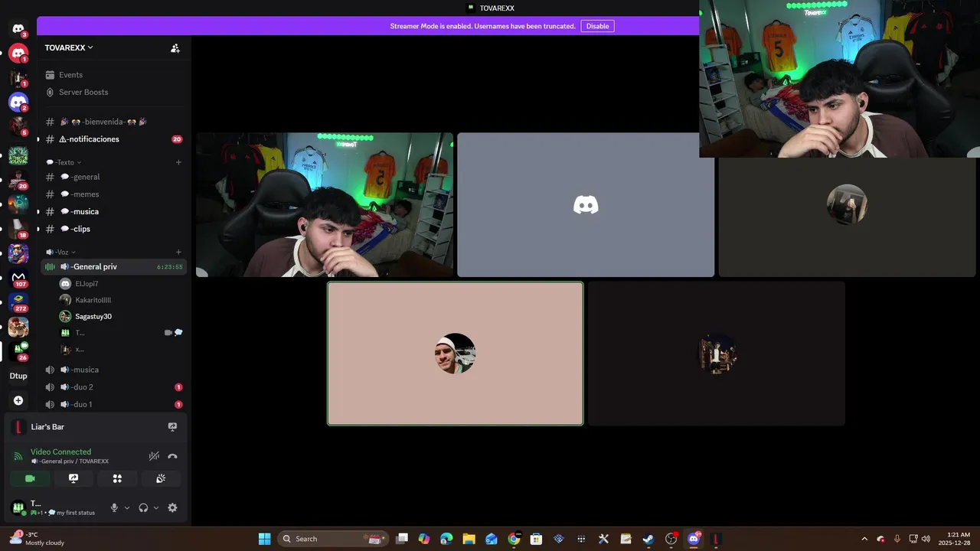The height and width of the screenshot is (551, 980).
Task: Stream Liar's Bar with screen share icon
Action: coord(172,427)
